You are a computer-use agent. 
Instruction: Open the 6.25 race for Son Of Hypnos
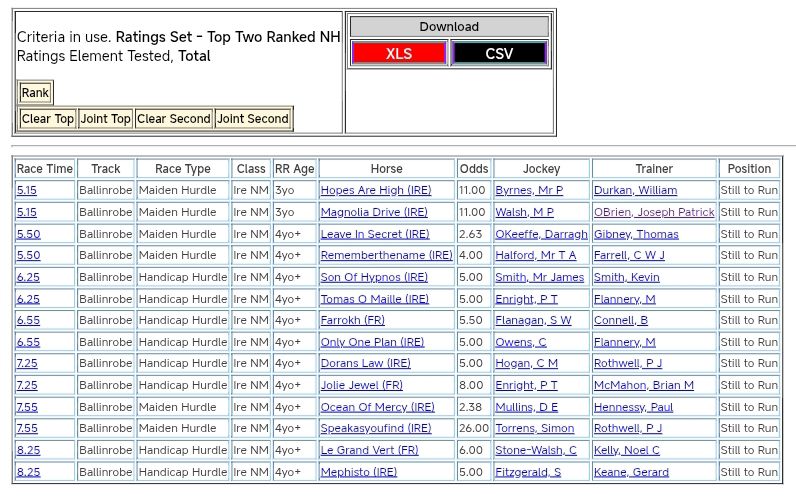[28, 277]
